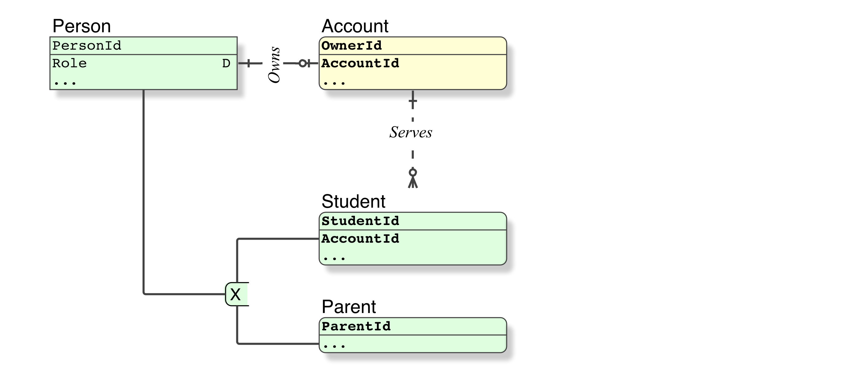Select the OwnerId attribute in Account
868x380 pixels.
coord(352,46)
